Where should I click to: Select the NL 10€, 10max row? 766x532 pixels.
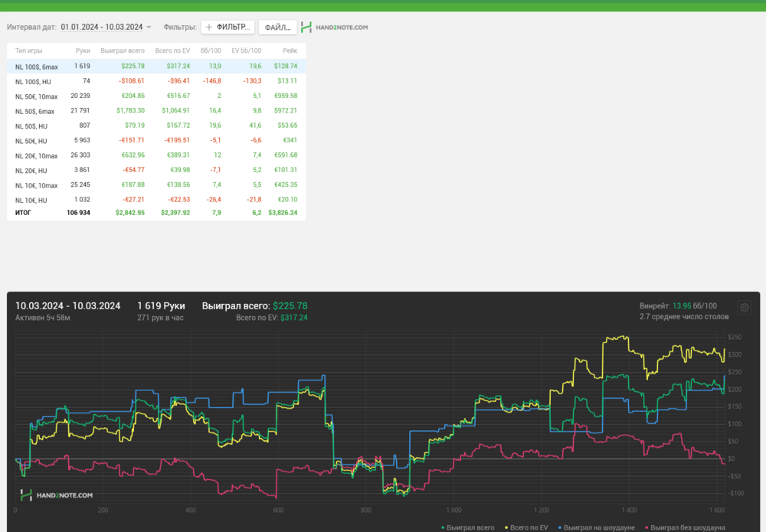[x=156, y=185]
